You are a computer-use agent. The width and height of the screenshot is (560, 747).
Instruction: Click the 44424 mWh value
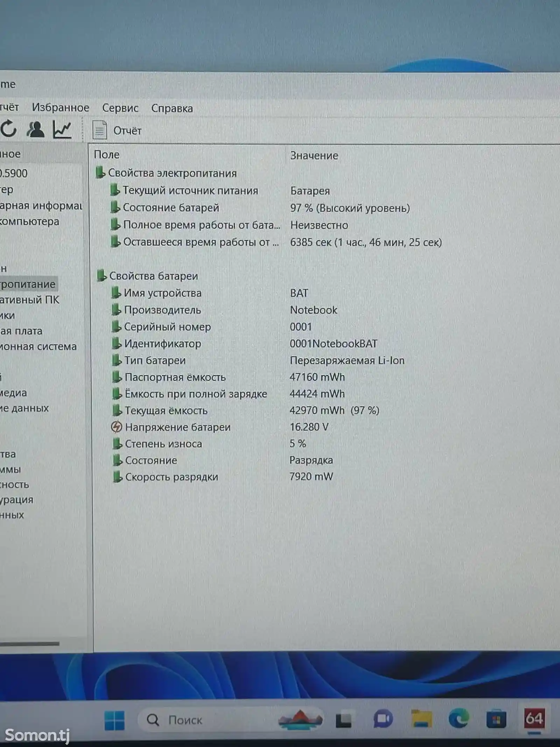point(317,394)
